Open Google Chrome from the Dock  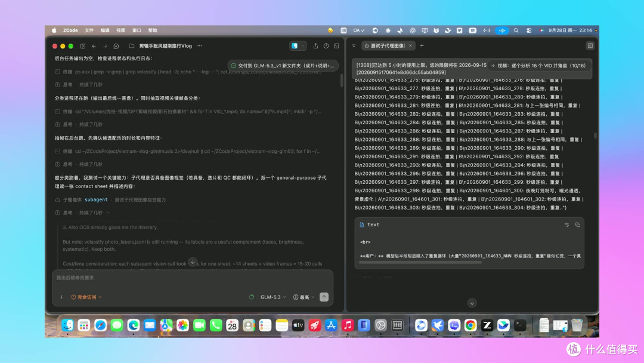click(470, 325)
